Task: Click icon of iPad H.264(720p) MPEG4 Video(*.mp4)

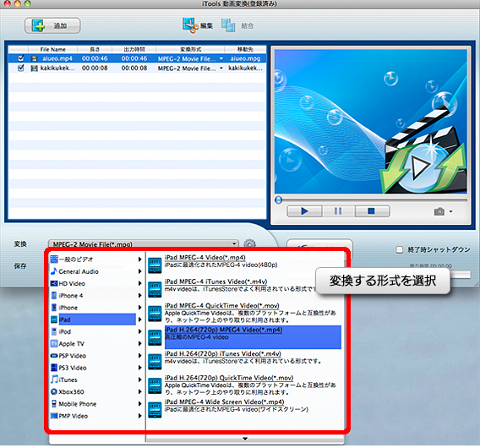Action: (155, 338)
